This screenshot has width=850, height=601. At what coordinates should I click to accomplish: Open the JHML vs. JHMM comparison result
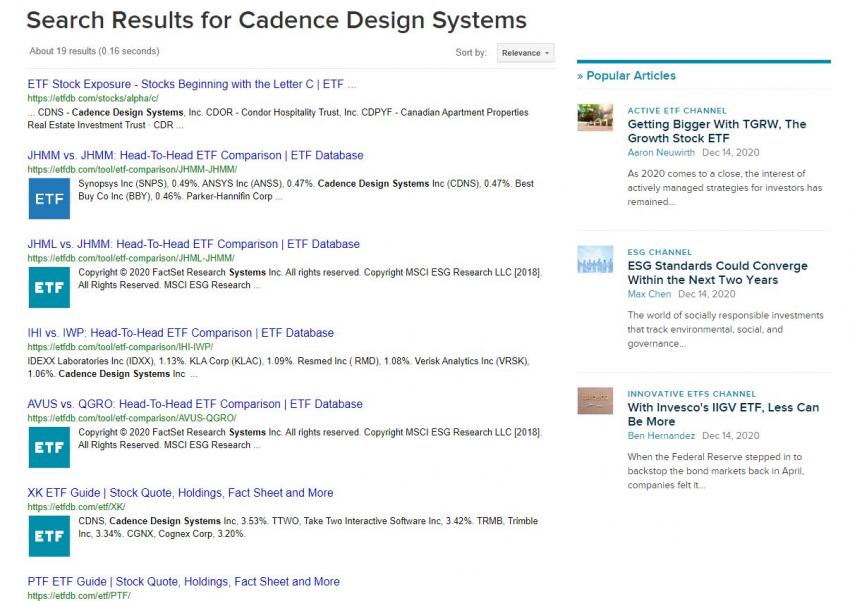point(194,244)
